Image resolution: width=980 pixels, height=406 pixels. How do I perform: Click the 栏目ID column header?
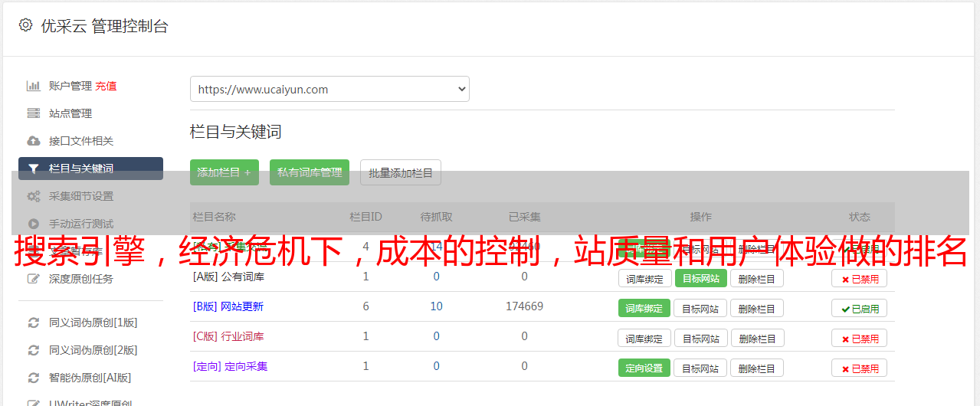365,217
